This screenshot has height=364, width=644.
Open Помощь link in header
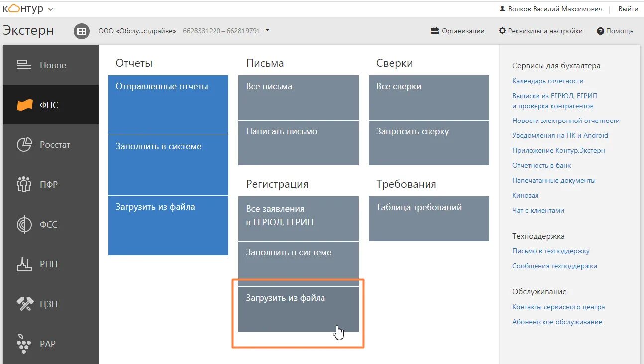point(620,31)
